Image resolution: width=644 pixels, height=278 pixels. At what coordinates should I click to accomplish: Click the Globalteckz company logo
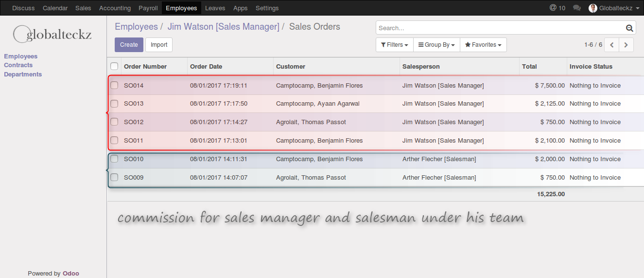[x=52, y=34]
